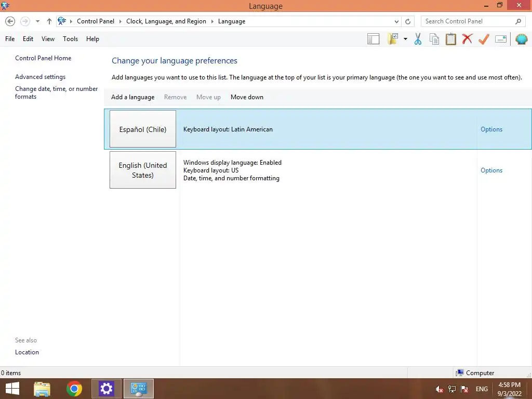Click '0 items' in status bar

pos(11,373)
